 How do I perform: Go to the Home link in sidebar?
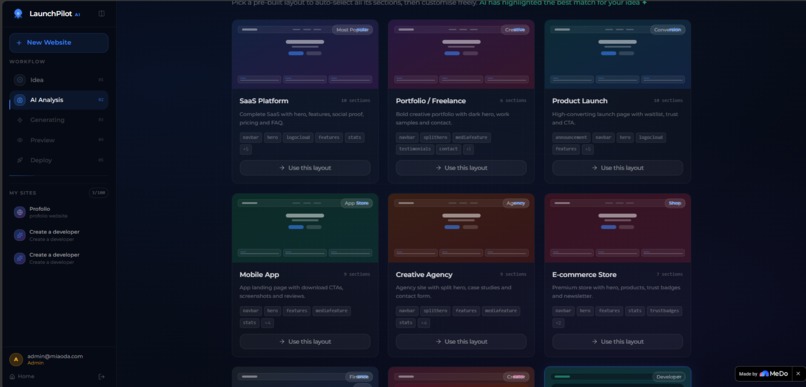(x=22, y=377)
